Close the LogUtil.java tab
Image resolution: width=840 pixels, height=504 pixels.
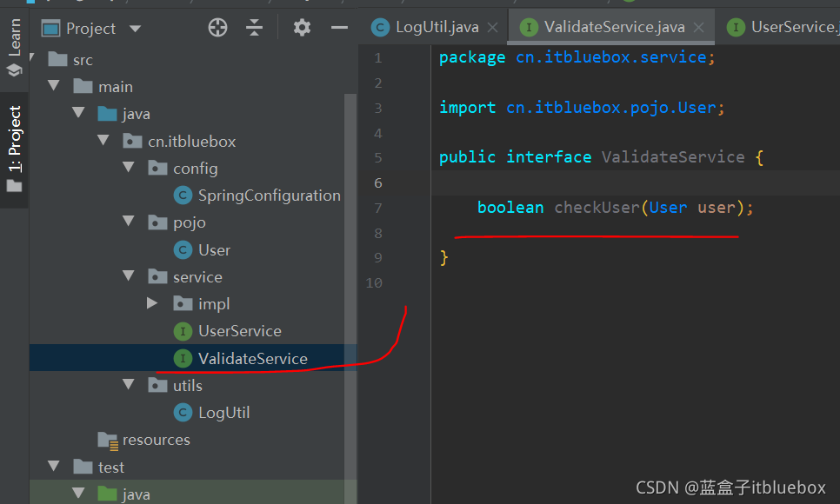493,27
